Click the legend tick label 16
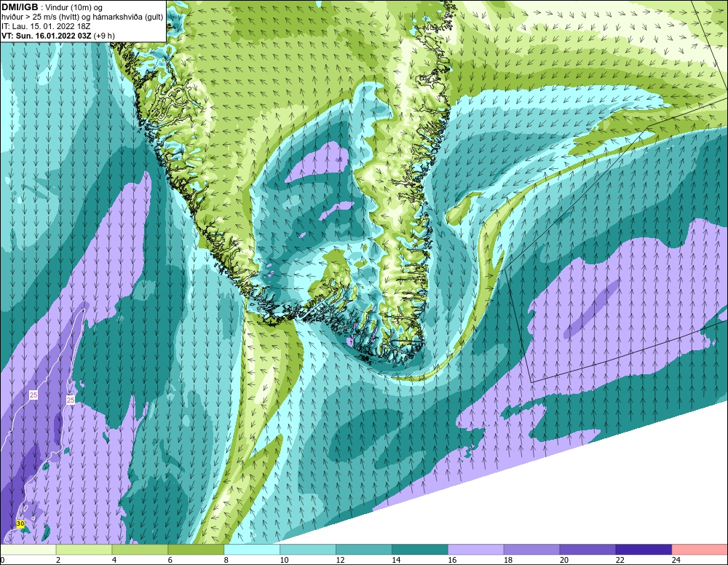This screenshot has height=565, width=728. (x=452, y=560)
